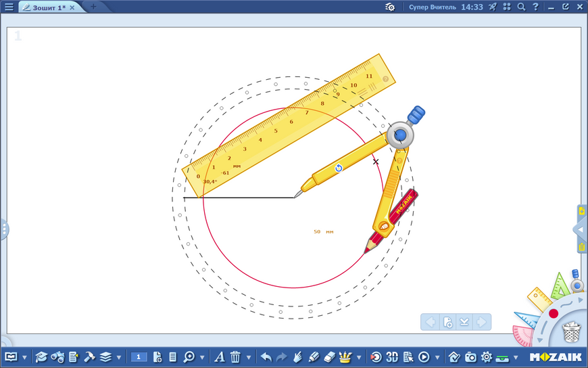Click the MOZAIK logo
The height and width of the screenshot is (368, 588).
[556, 356]
